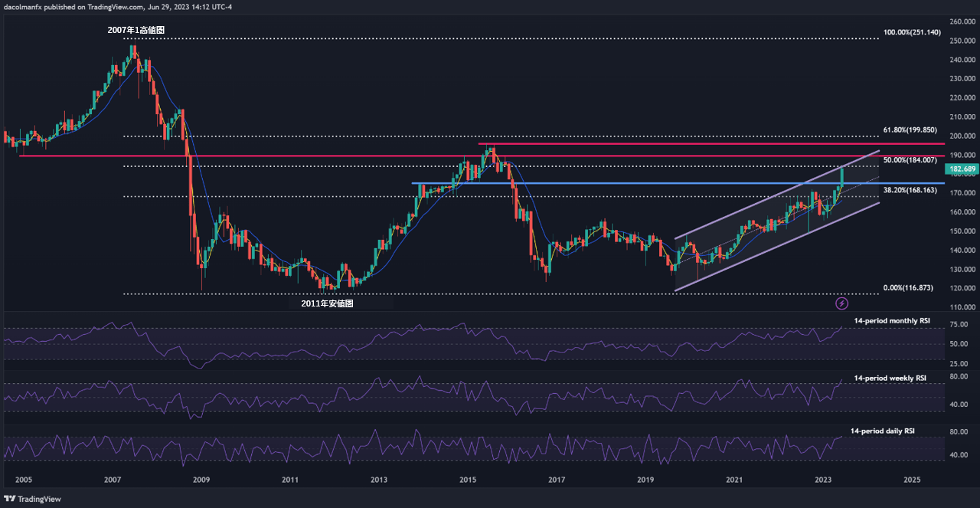Click the 150.000 price axis value
The height and width of the screenshot is (508, 980).
point(963,231)
